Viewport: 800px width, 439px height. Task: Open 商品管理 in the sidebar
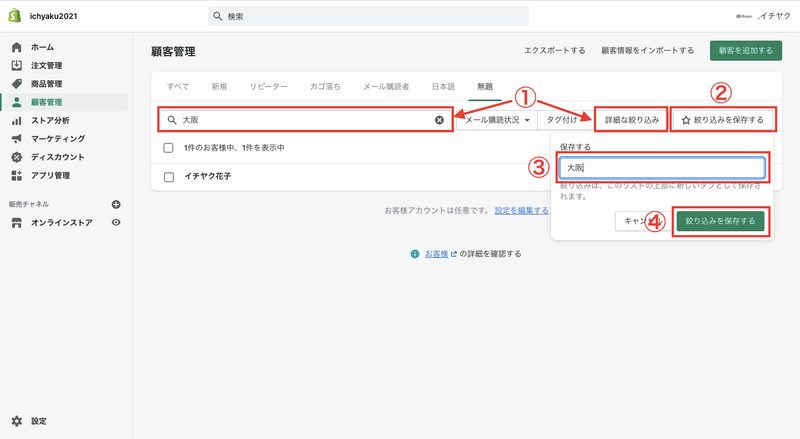tap(46, 84)
